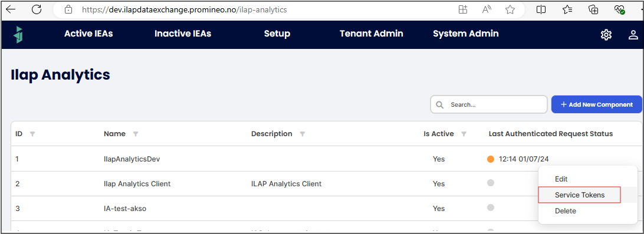
Task: Click the Yes value for IlapAnalyticsDev
Action: (439, 159)
